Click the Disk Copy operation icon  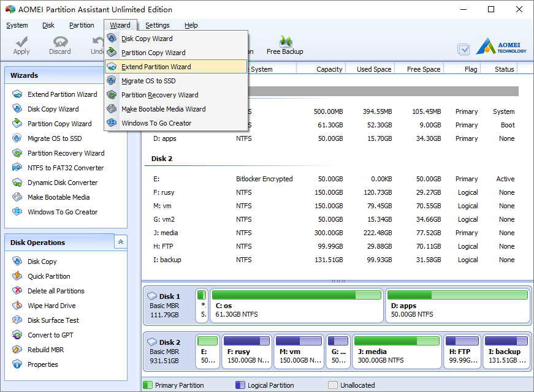point(17,262)
